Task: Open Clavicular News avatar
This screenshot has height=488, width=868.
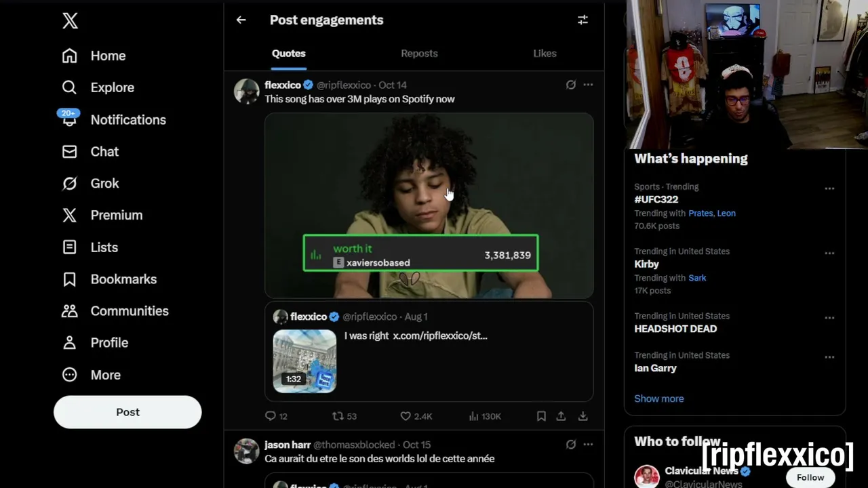Action: 647,476
